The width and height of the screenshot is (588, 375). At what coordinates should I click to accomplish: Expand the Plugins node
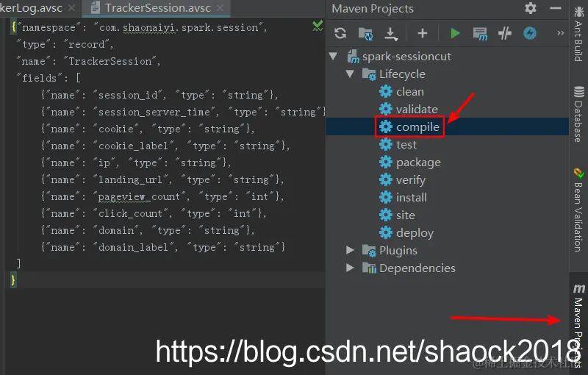[350, 250]
